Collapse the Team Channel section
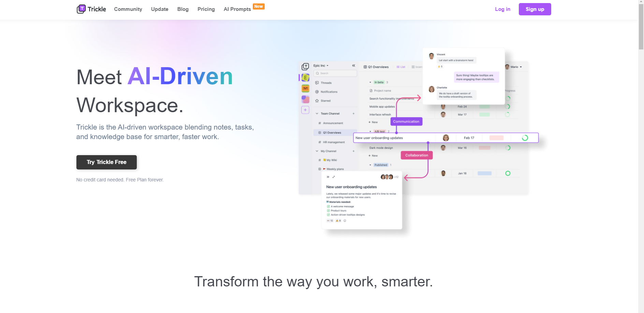The width and height of the screenshot is (644, 313). [x=317, y=114]
